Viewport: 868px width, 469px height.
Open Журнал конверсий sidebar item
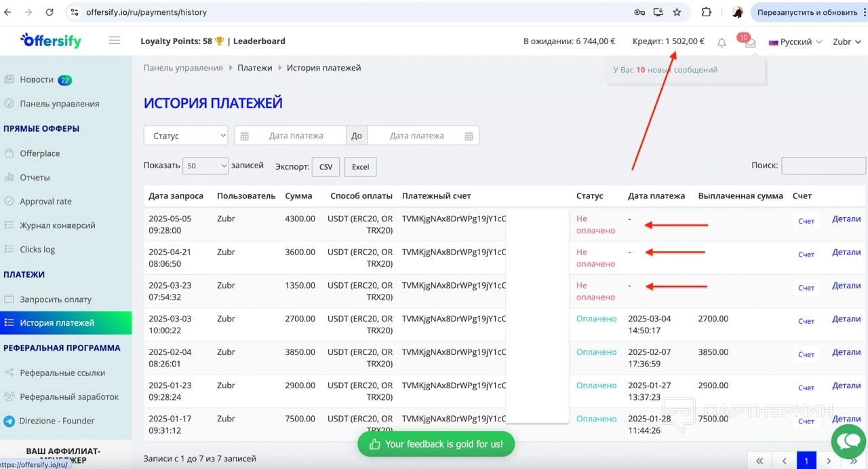tap(58, 225)
